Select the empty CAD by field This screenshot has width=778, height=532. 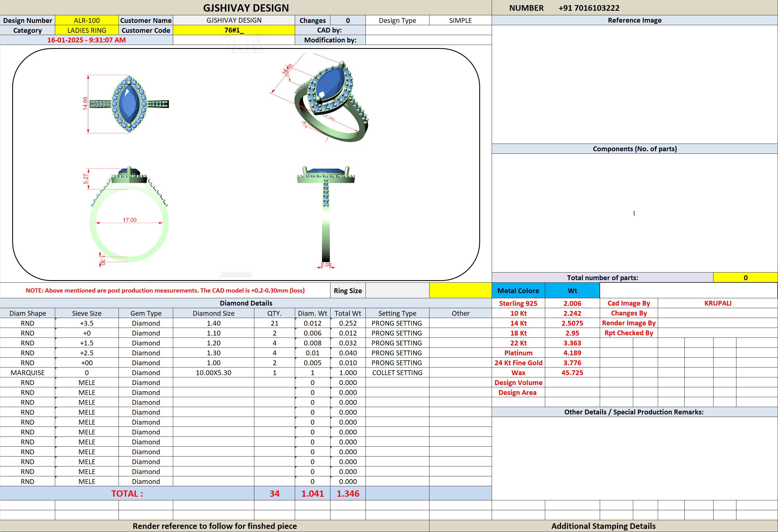429,31
